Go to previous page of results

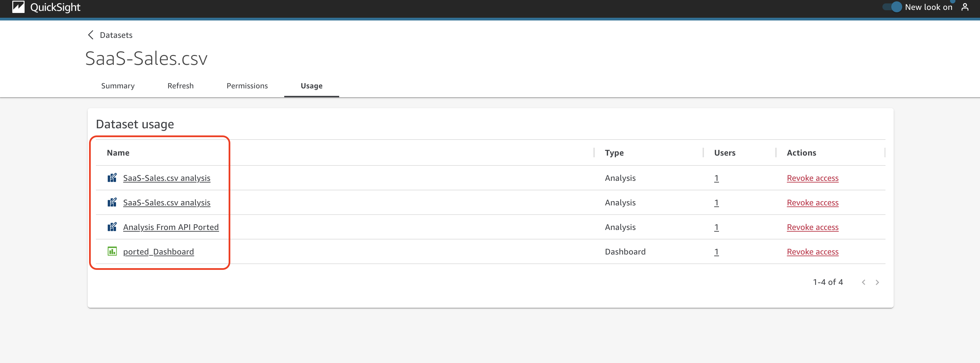click(864, 282)
